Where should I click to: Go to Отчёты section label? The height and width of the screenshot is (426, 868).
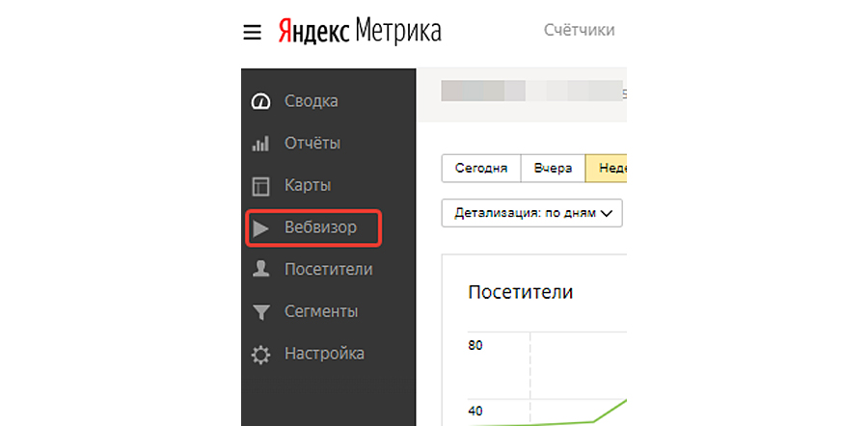point(312,144)
